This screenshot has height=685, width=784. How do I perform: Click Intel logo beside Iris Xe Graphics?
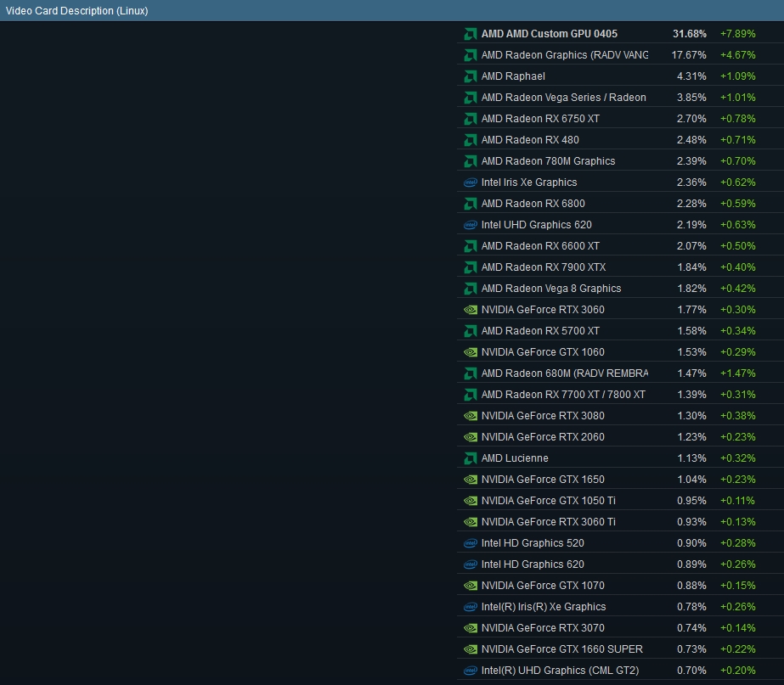tap(470, 182)
